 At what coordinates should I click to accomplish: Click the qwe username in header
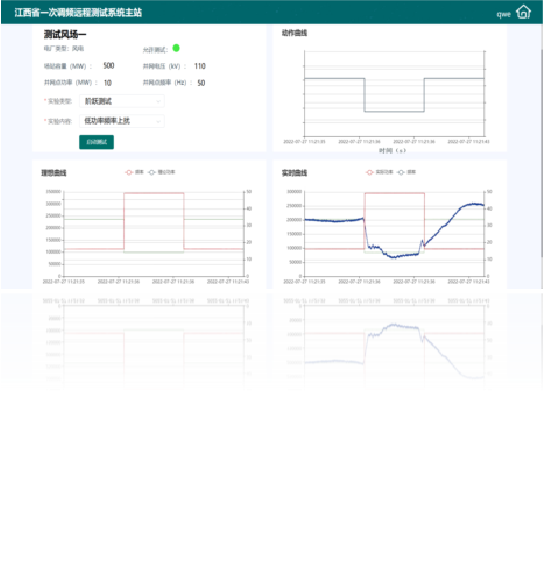point(503,14)
